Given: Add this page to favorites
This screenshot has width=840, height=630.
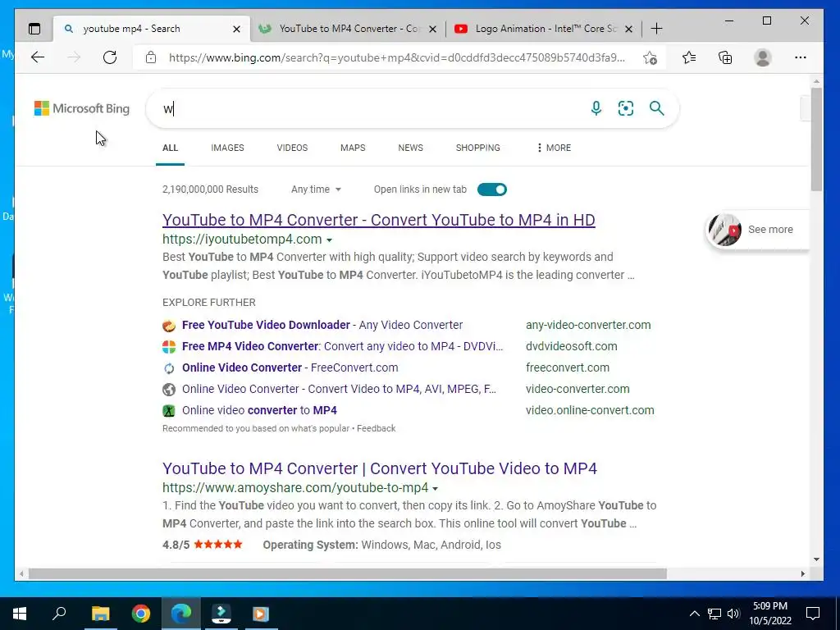Looking at the screenshot, I should coord(650,58).
